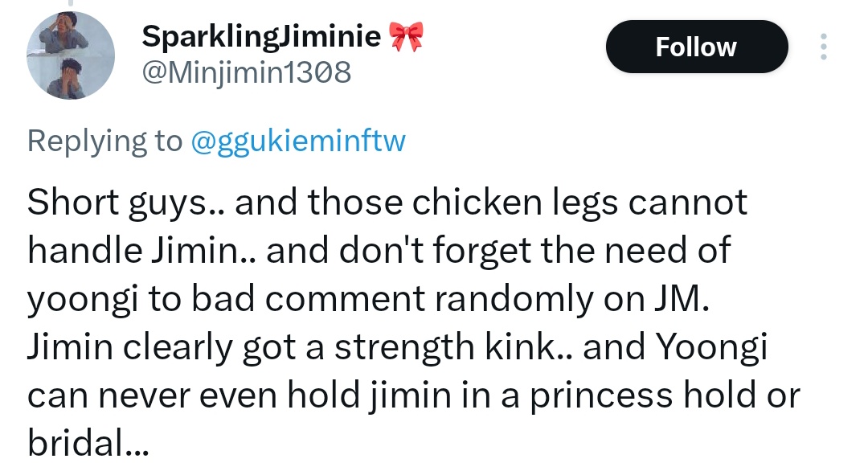Click the thread connector line above the avatar

pos(70,3)
